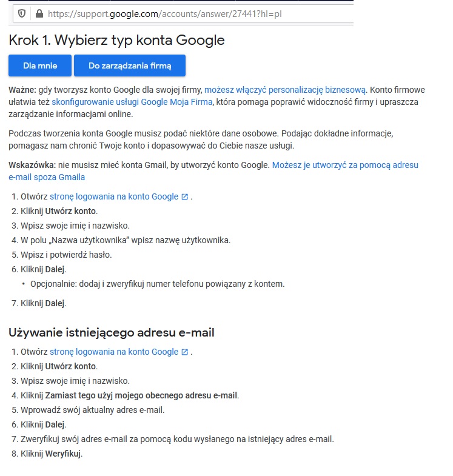Click the "Opcjonalnie: dodaj i zweryfikuj numer telefonu" bullet
This screenshot has height=476, width=453.
coord(157,283)
